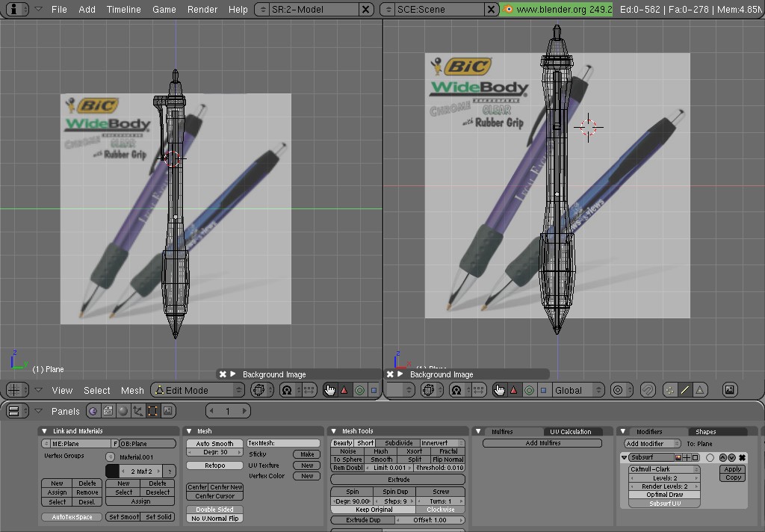Click translate manipulator triangle in left viewport header

click(x=344, y=390)
